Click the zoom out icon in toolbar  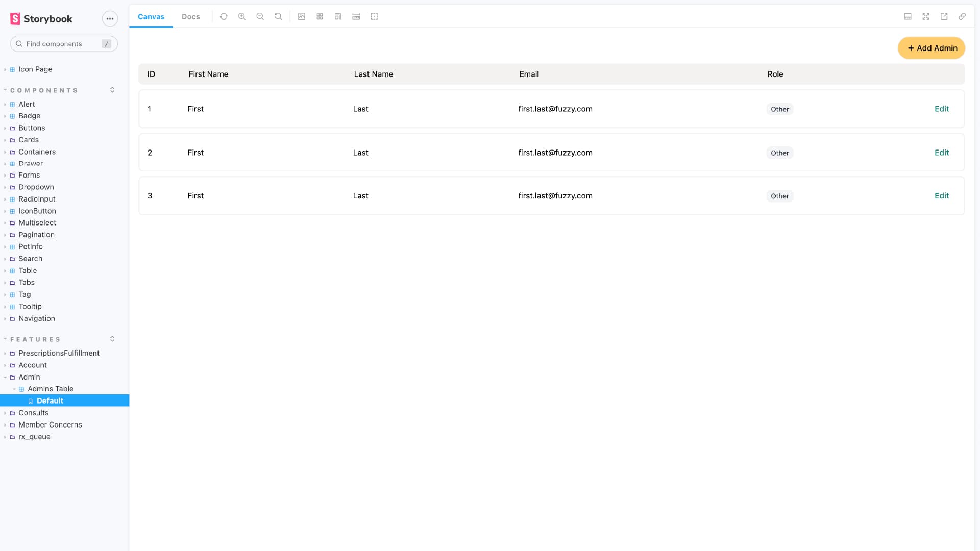tap(260, 16)
